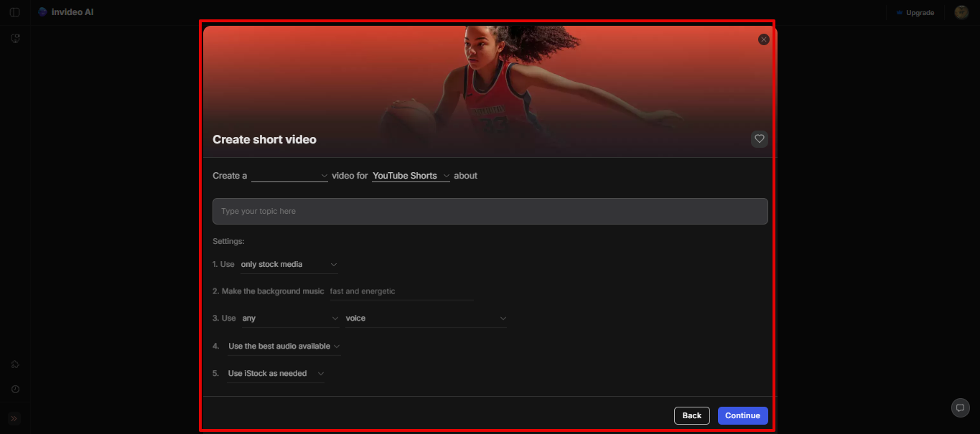Image resolution: width=980 pixels, height=434 pixels.
Task: Open the 'only stock media' dropdown
Action: pyautogui.click(x=287, y=264)
